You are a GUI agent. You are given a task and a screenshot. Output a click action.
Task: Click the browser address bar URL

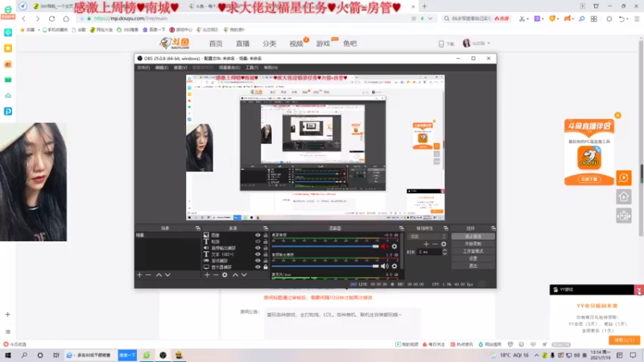pyautogui.click(x=130, y=19)
